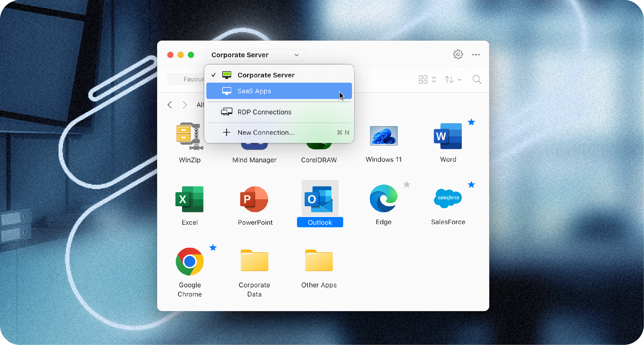Toggle the favourite star on SalesForce

pyautogui.click(x=471, y=185)
